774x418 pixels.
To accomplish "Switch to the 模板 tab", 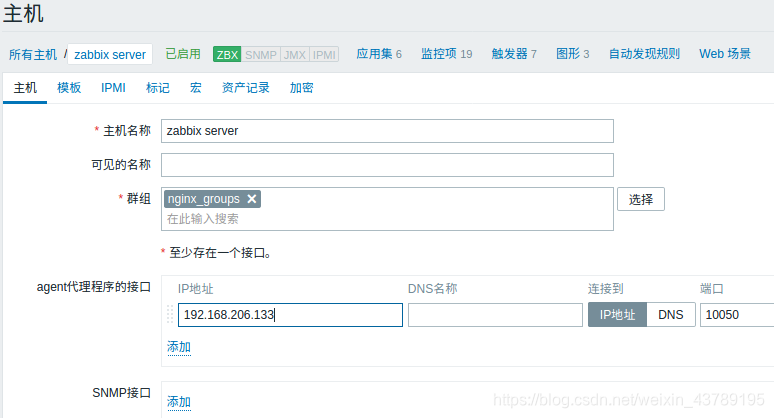I will [69, 88].
